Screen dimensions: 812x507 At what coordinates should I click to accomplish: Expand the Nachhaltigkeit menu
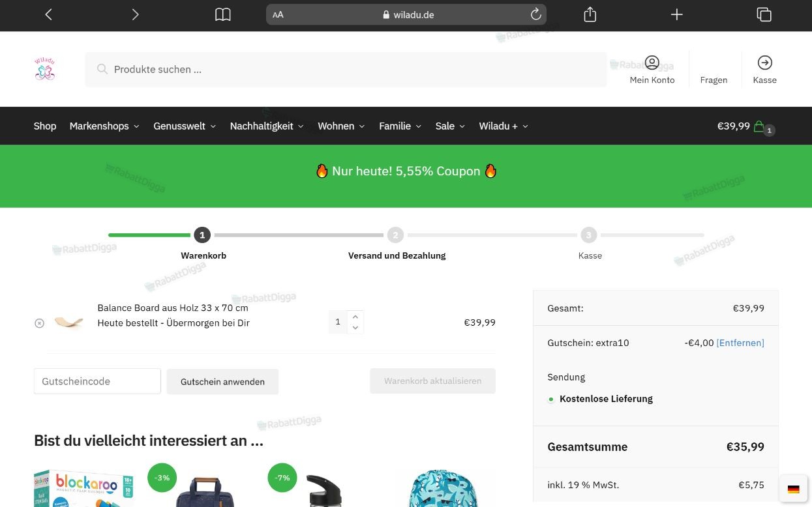coord(267,126)
